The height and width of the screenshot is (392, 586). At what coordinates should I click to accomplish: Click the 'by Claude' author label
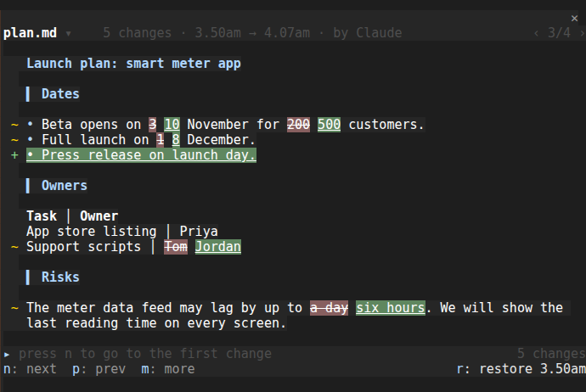[x=368, y=33]
